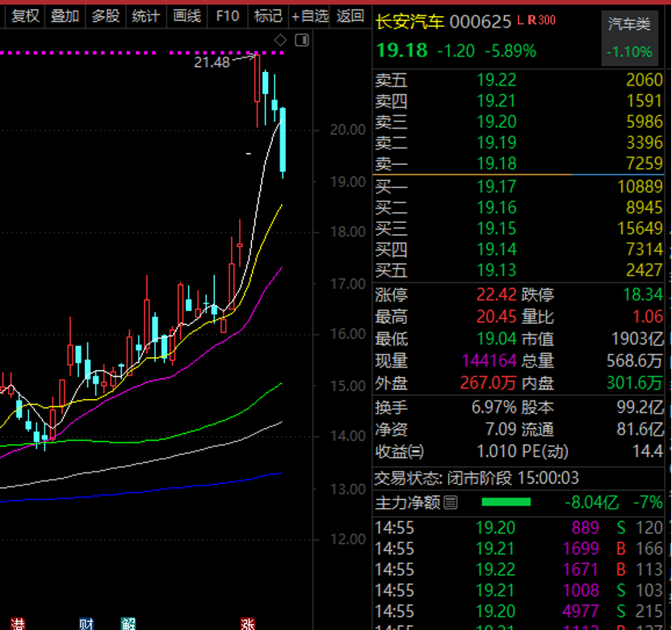This screenshot has height=630, width=672.
Task: Click the red candlestick at the 21.48 high
Action: point(257,90)
